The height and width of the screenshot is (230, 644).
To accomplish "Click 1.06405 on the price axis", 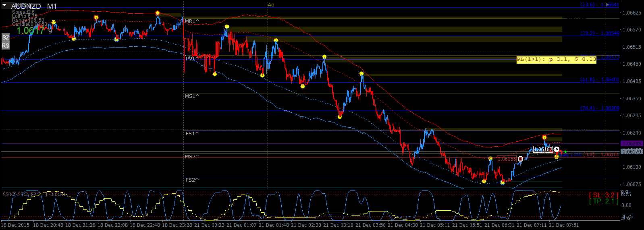I will 632,81.
